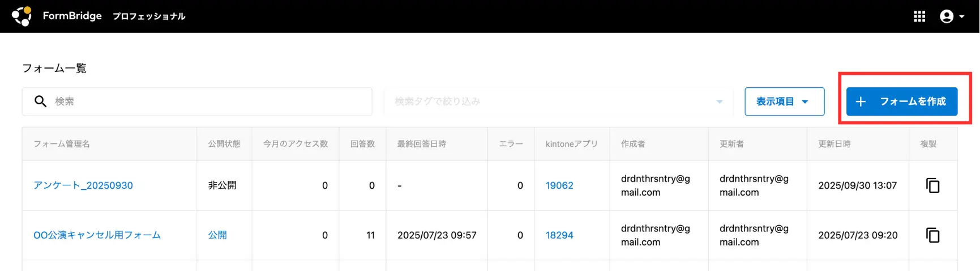The height and width of the screenshot is (271, 980).
Task: Click the フォームを作成 button text
Action: point(913,101)
